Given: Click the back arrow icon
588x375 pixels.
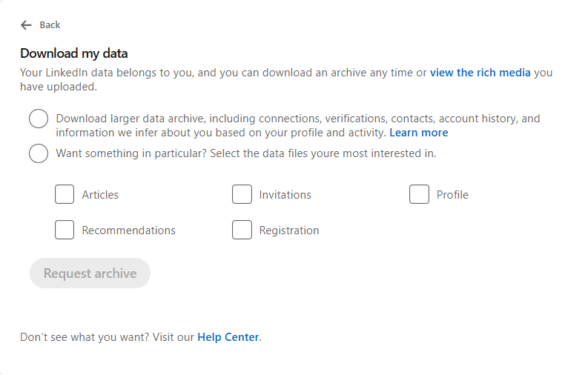Looking at the screenshot, I should coord(26,25).
